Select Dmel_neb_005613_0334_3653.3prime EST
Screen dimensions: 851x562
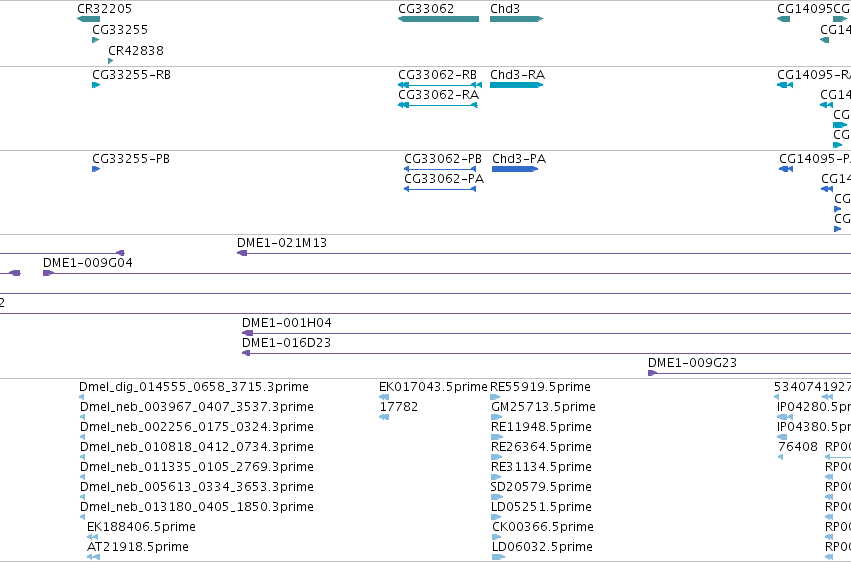pos(196,487)
